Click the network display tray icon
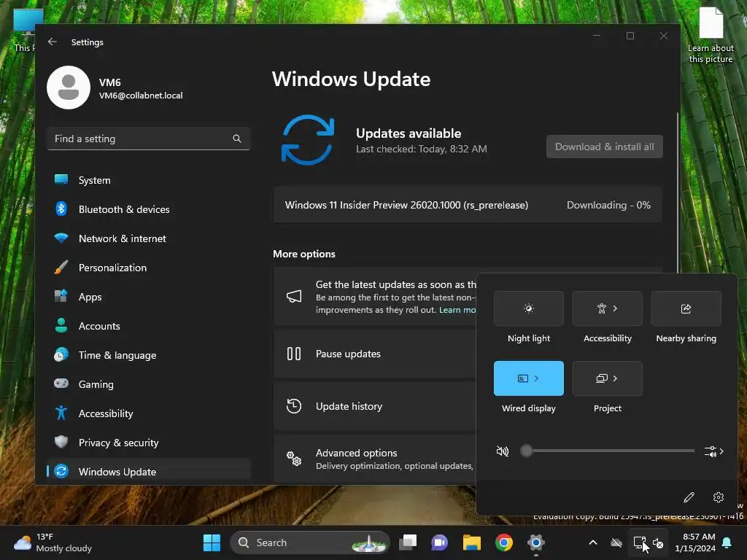Image resolution: width=747 pixels, height=560 pixels. (x=639, y=542)
